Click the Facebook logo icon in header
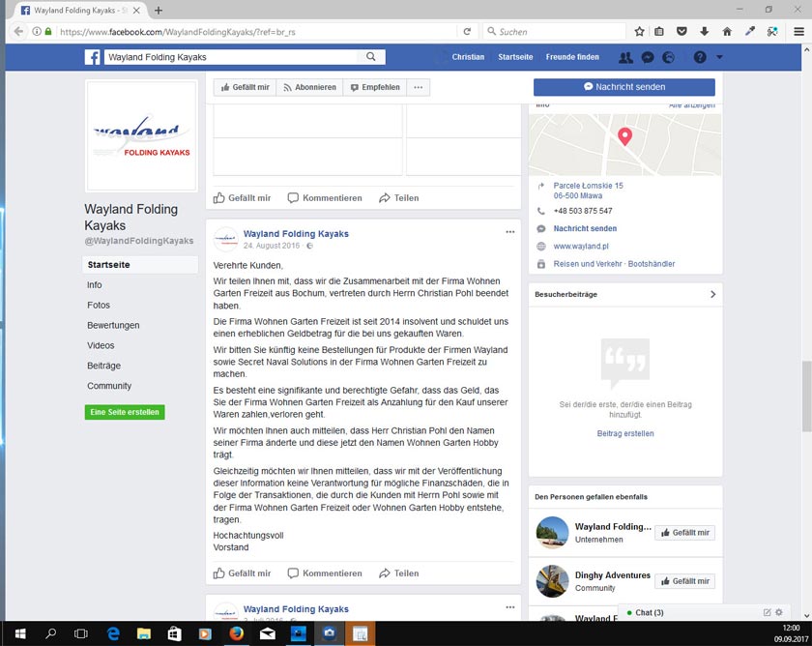Viewport: 812px width, 646px height. point(92,57)
